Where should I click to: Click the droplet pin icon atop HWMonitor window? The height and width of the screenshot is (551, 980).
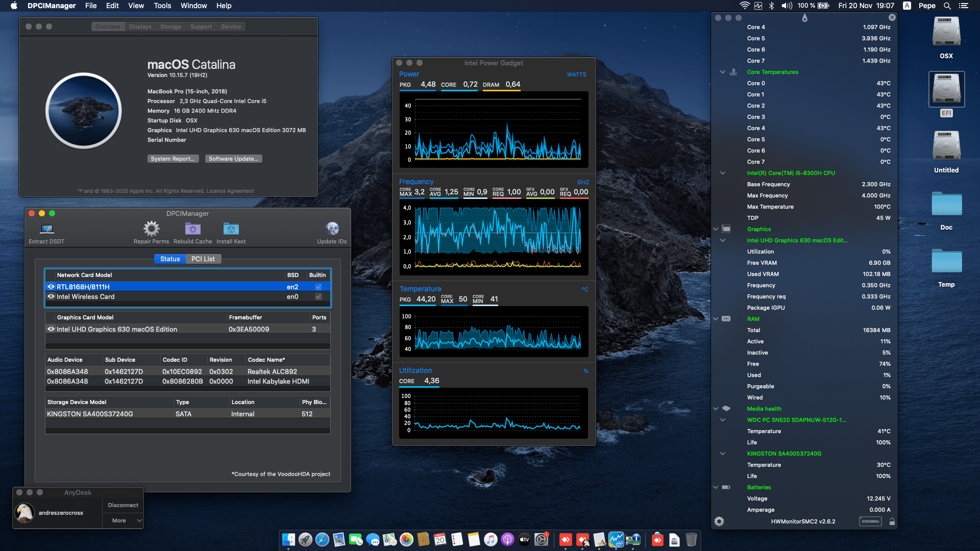(804, 18)
